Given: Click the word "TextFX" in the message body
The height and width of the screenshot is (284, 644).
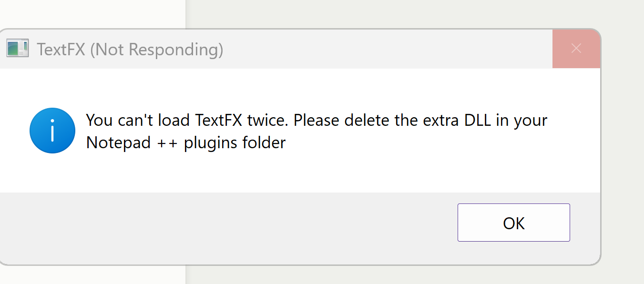Looking at the screenshot, I should pyautogui.click(x=218, y=120).
